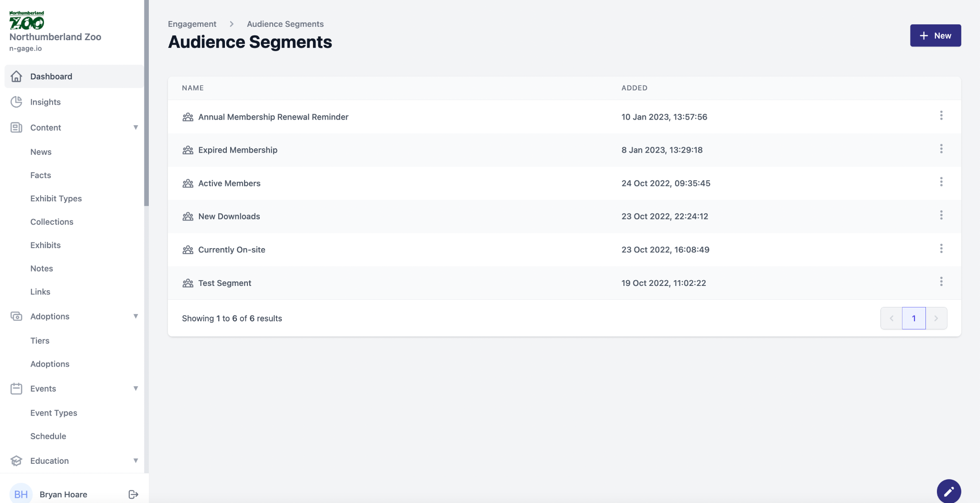Click the Events calendar icon
Viewport: 980px width, 503px height.
[16, 389]
